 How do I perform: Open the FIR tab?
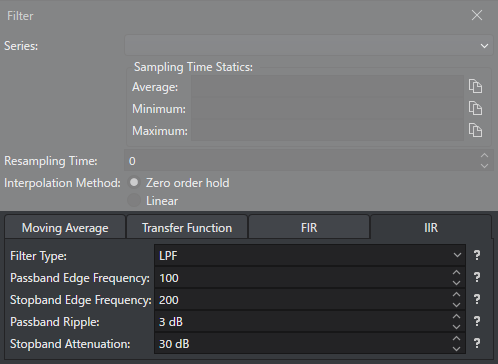(x=309, y=227)
